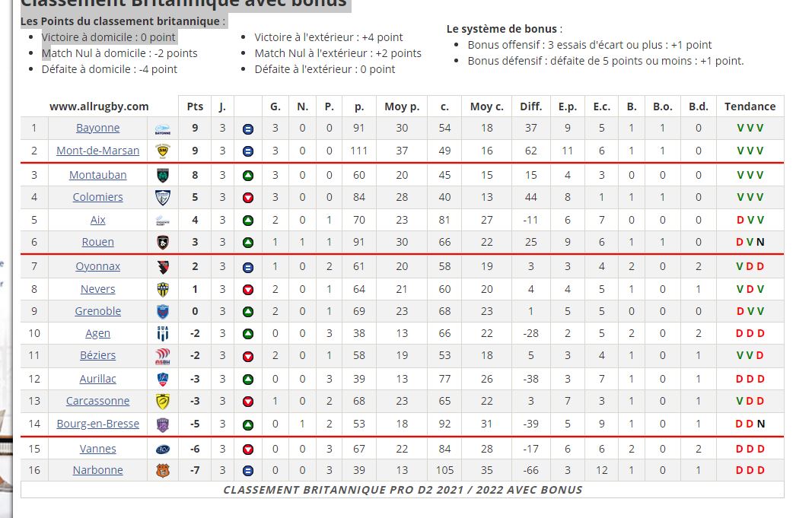This screenshot has width=812, height=518.
Task: Click the www.allrugby.com header cell
Action: point(99,106)
